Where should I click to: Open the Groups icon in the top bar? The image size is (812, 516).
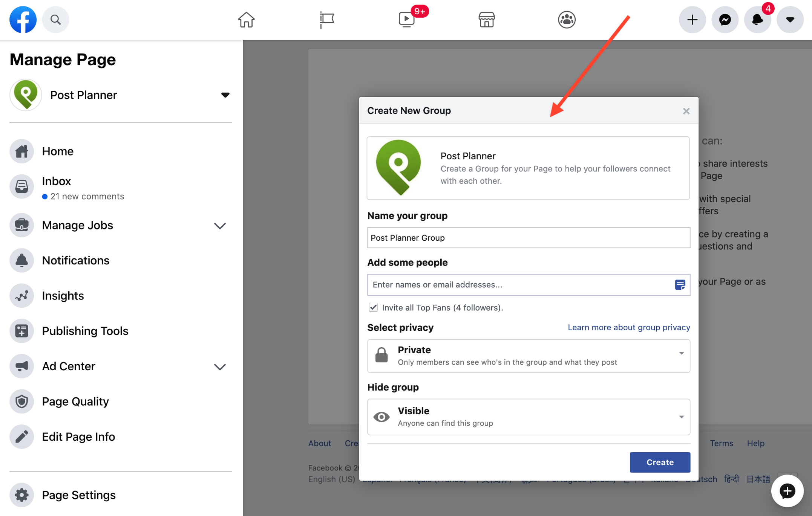click(x=567, y=20)
